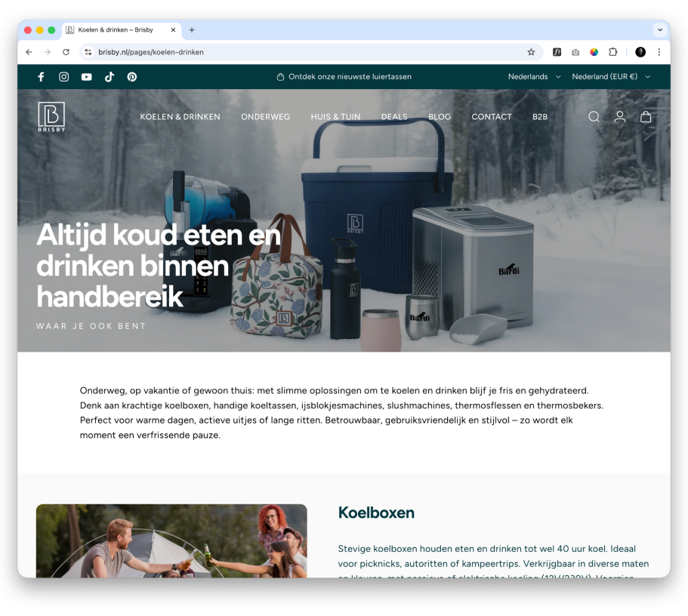This screenshot has width=688, height=616.
Task: Expand the Nederland (EUR €) currency dropdown
Action: point(611,77)
